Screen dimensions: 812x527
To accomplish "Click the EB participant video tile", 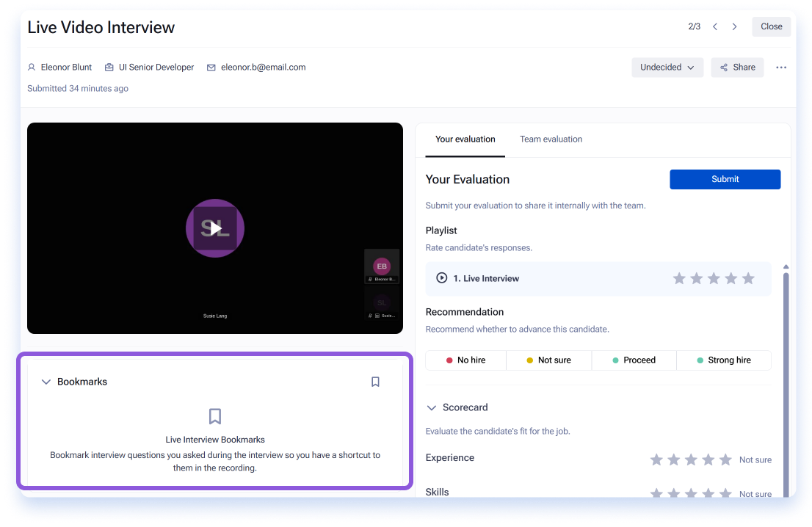I will coord(382,266).
